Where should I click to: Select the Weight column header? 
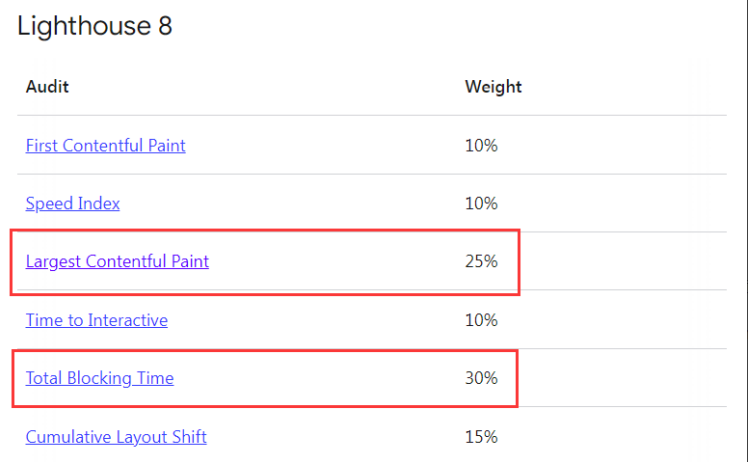click(x=493, y=86)
